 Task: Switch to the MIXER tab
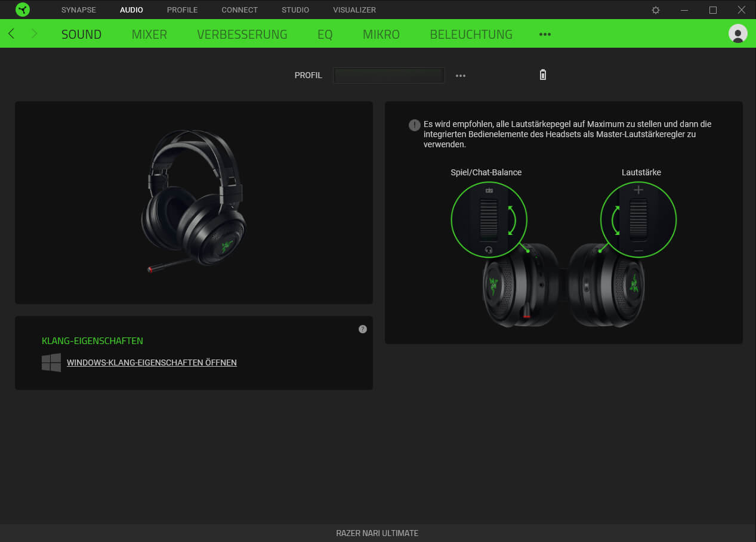[x=149, y=35]
